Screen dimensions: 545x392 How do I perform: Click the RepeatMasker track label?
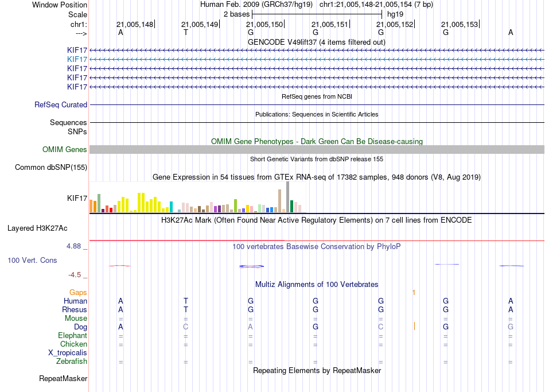(x=63, y=378)
